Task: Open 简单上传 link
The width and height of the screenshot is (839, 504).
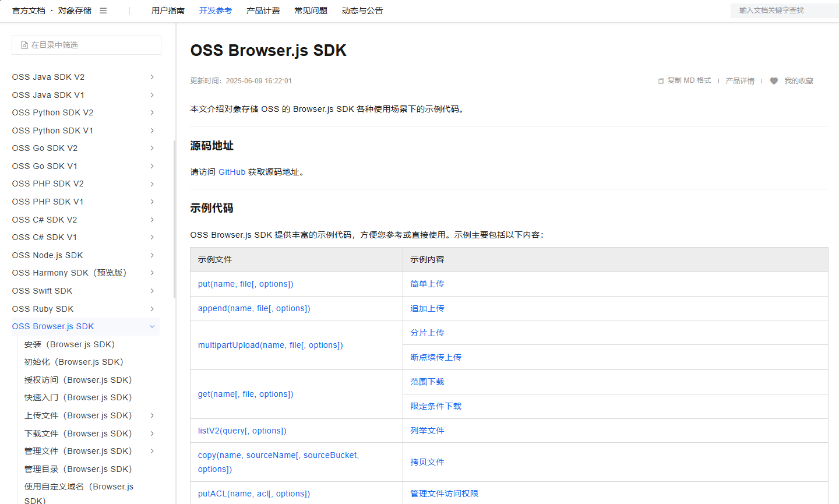Action: (x=427, y=284)
